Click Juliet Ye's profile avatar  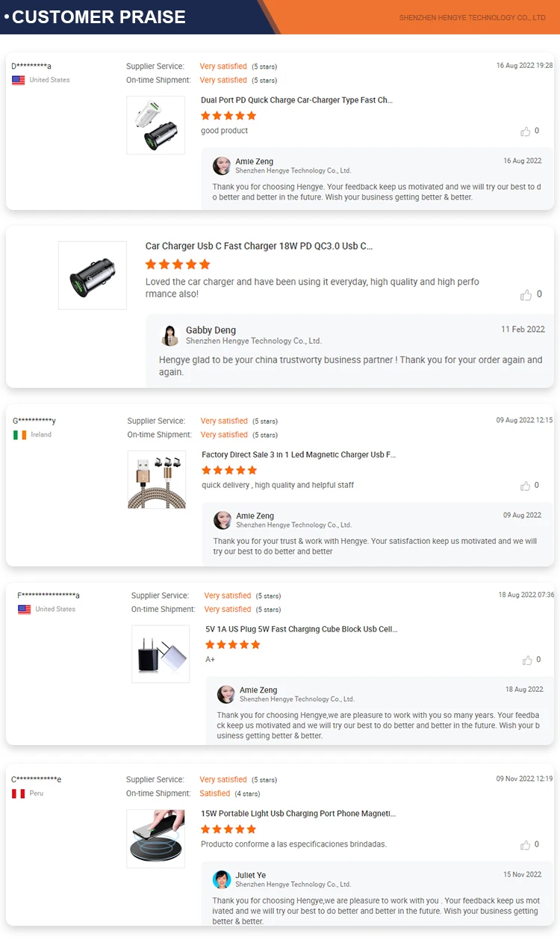(222, 879)
